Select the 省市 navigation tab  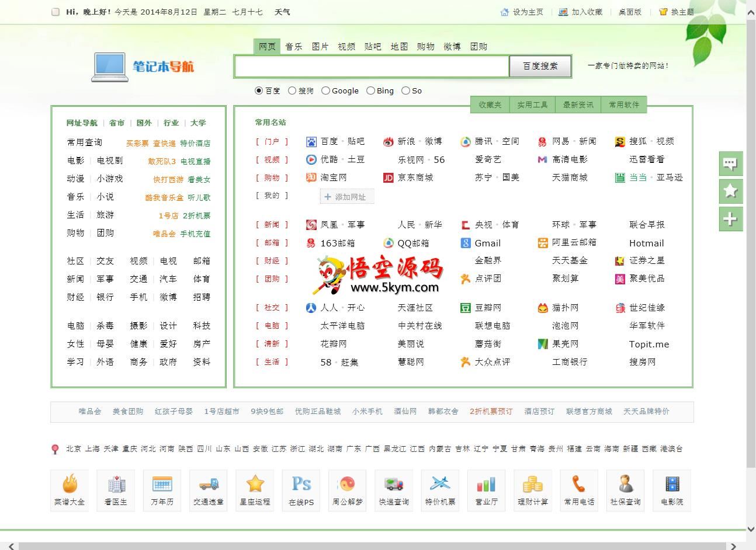[117, 123]
